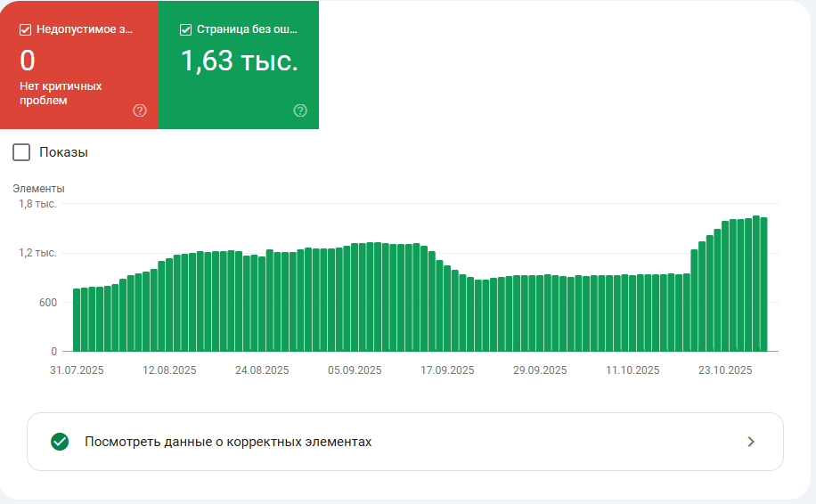Uncheck the Недопустимое з... checkbox

coord(26,30)
